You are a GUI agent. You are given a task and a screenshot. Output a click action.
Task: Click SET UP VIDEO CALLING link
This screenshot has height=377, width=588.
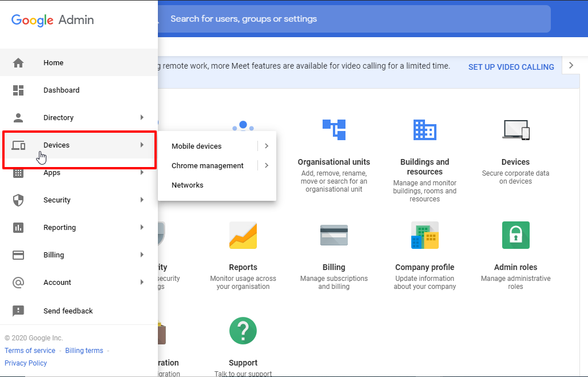tap(511, 67)
